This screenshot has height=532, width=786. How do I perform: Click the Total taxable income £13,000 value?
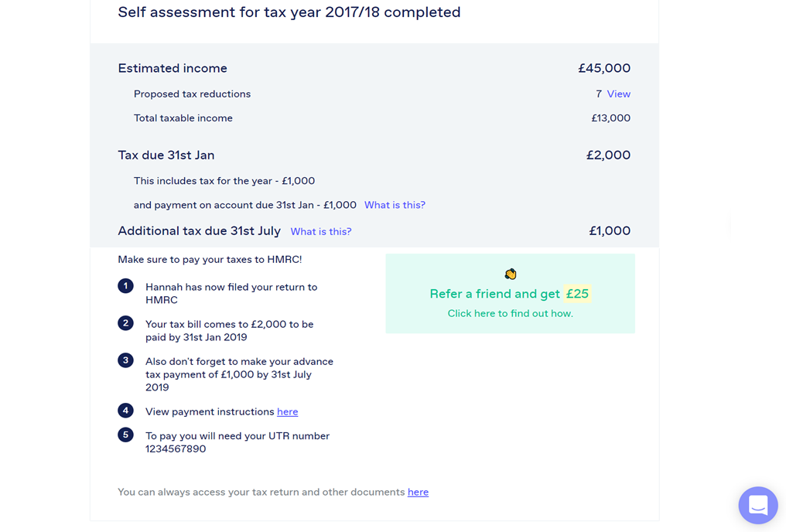[x=610, y=118]
